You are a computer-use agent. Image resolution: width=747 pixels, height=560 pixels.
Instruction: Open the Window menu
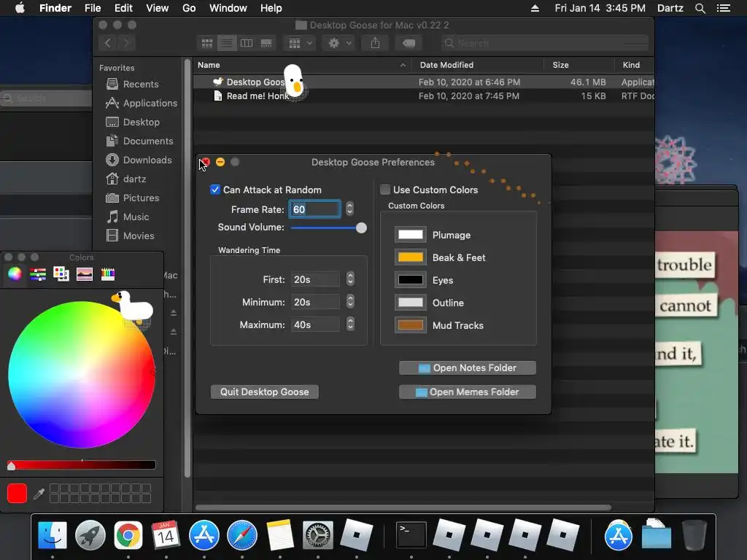tap(228, 8)
